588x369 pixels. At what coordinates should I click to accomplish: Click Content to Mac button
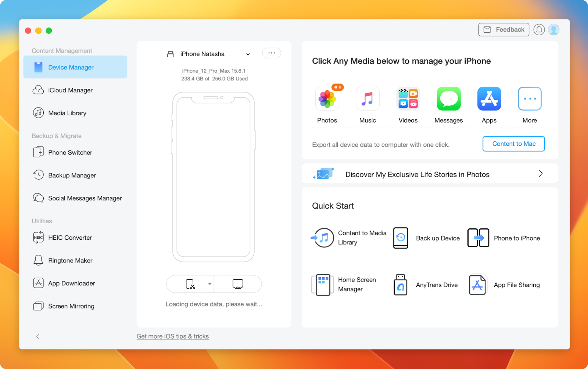513,144
